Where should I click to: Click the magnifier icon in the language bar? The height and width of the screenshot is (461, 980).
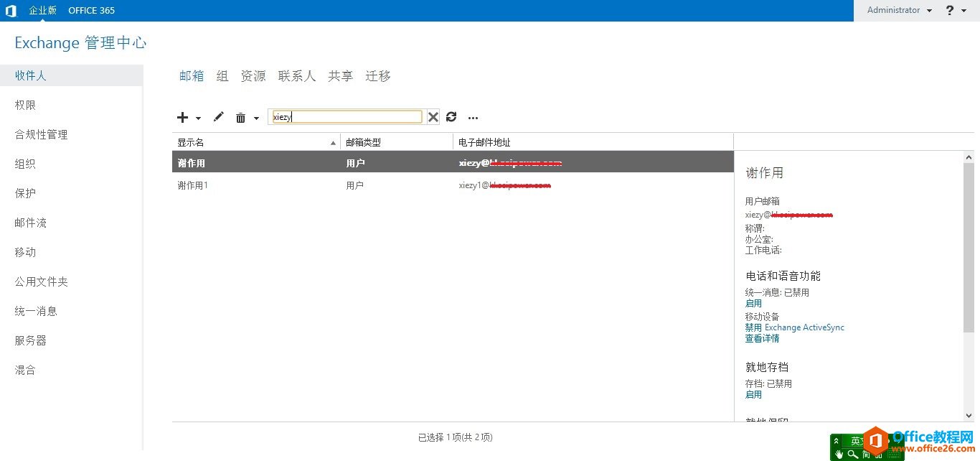click(x=852, y=455)
